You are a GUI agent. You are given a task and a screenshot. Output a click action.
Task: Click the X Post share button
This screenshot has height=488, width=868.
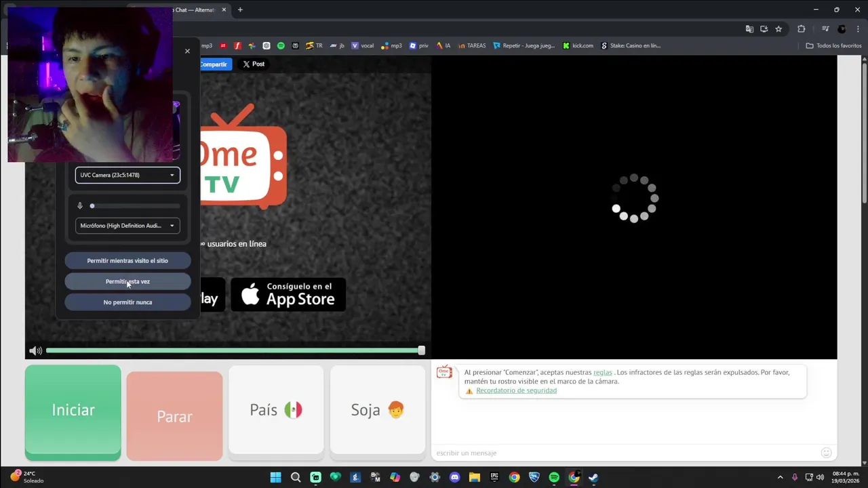coord(254,64)
